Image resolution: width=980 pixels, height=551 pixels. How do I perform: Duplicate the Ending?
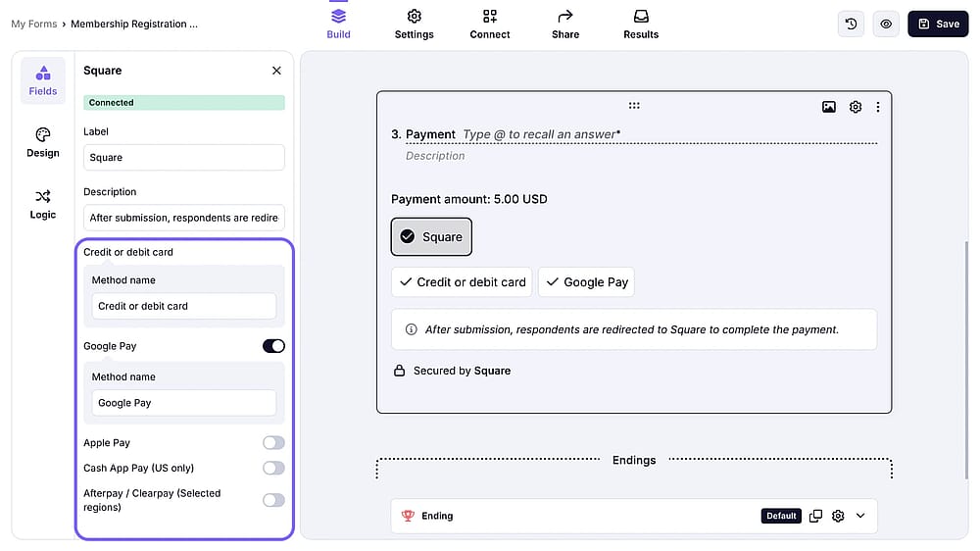pos(815,516)
